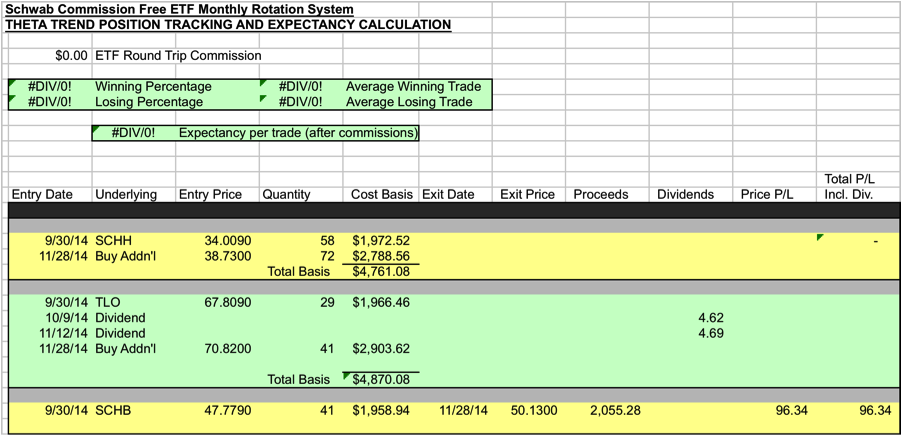Click the SCHB exit date 11/28/14
The height and width of the screenshot is (436, 902).
463,411
